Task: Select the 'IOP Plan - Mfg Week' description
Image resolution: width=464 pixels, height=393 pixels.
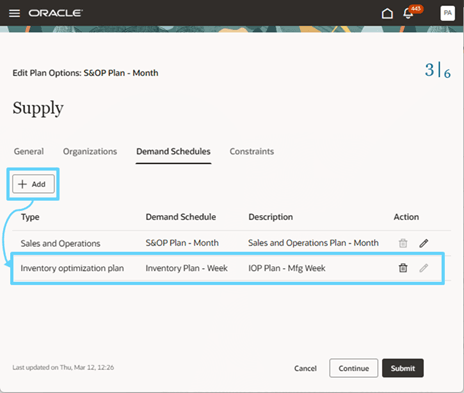Action: coord(287,268)
